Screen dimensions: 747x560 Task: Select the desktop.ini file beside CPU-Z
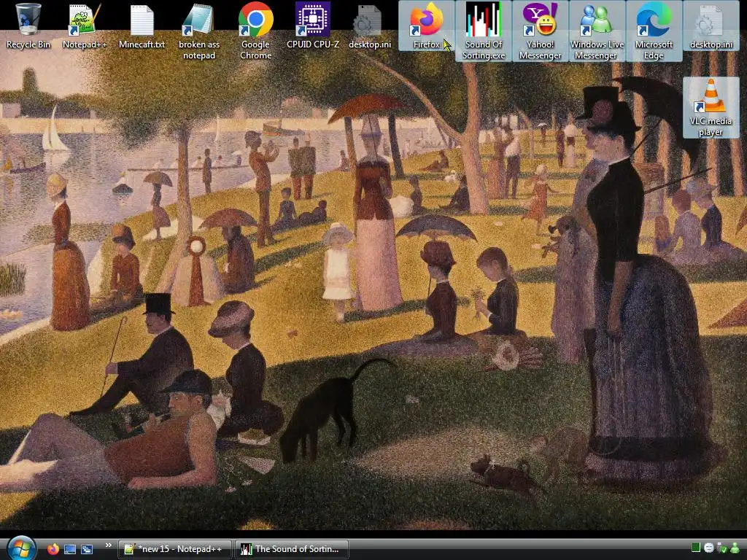tap(370, 26)
